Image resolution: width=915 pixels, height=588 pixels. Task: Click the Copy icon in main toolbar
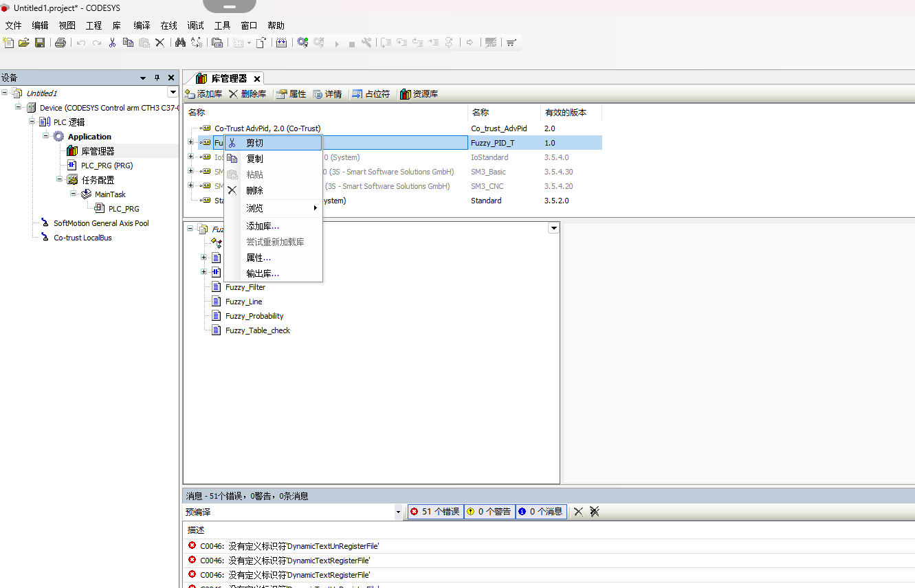click(128, 43)
